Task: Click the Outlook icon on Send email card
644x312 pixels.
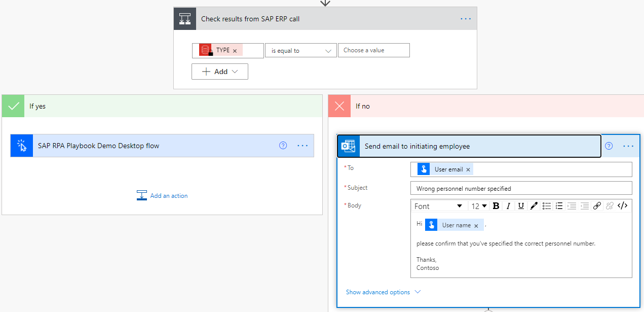Action: [349, 146]
